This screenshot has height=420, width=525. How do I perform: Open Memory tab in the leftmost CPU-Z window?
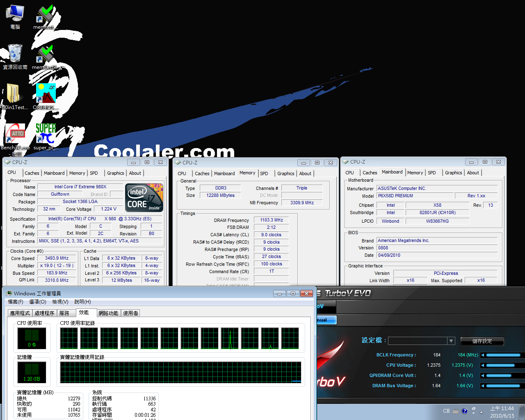(x=77, y=173)
